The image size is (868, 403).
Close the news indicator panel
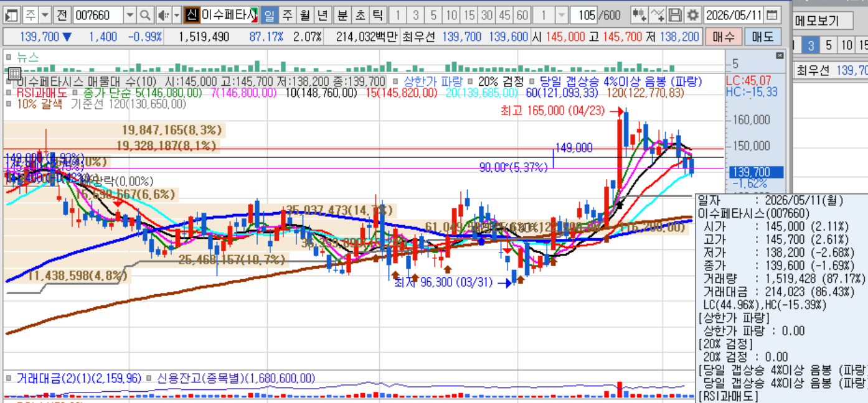click(x=780, y=56)
